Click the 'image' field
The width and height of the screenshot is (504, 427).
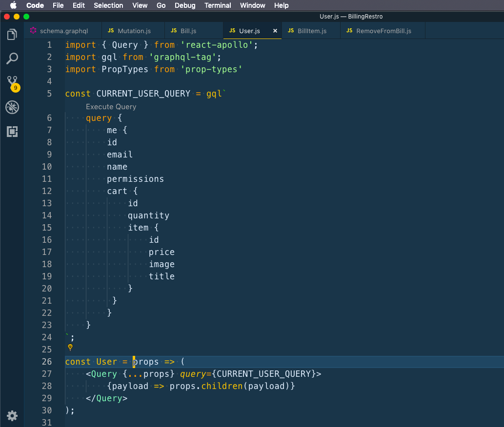point(161,264)
